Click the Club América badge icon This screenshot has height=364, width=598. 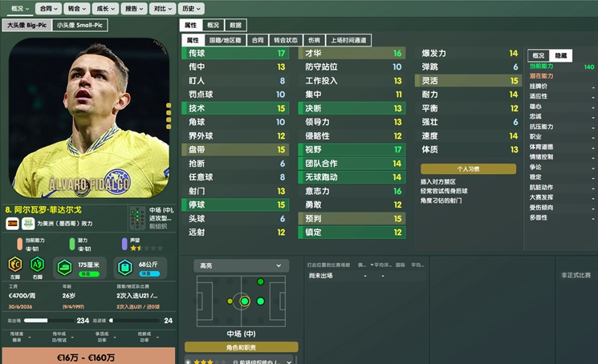[x=28, y=224]
